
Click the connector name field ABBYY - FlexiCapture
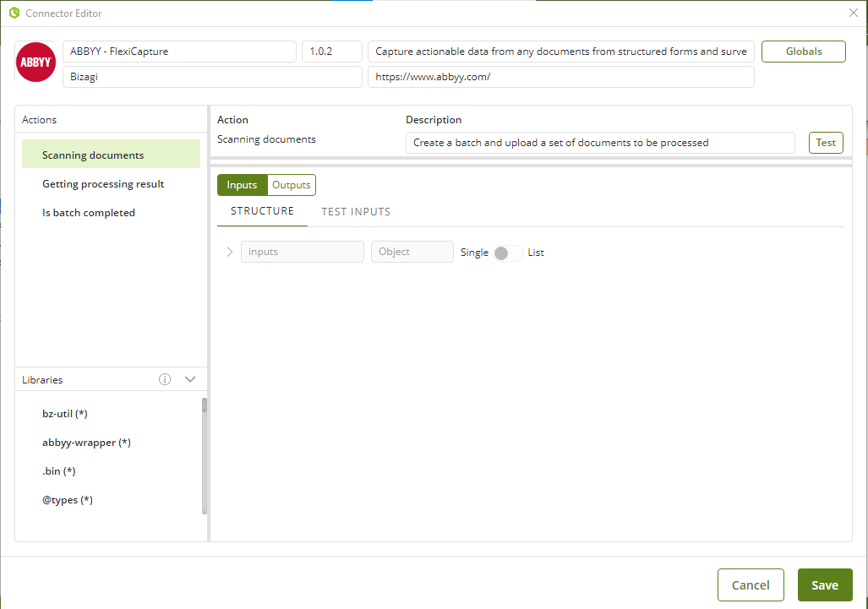[x=179, y=52]
